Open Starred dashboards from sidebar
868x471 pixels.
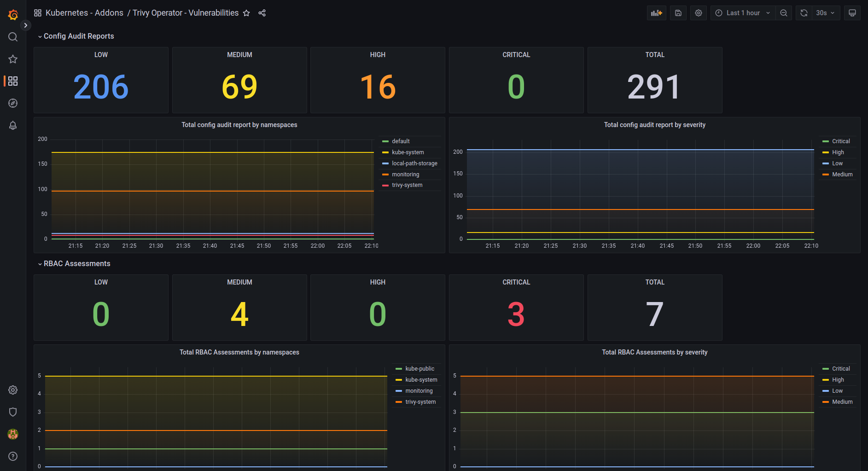click(13, 59)
